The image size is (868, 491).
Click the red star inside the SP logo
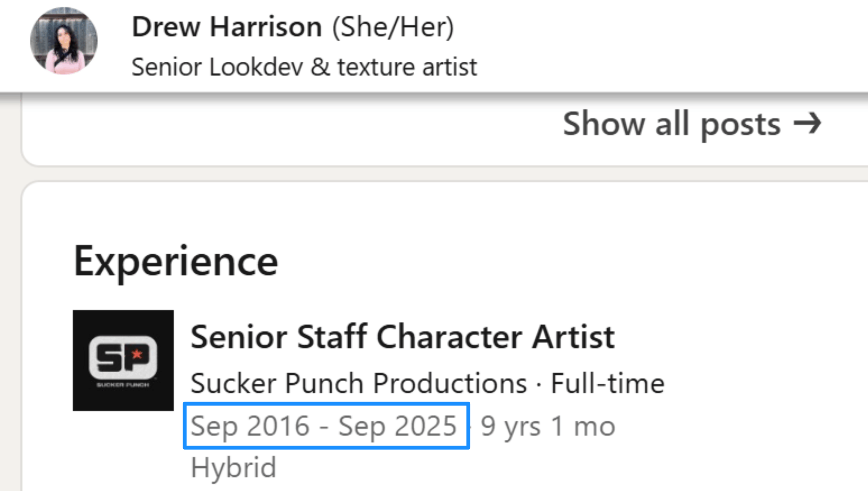point(137,354)
